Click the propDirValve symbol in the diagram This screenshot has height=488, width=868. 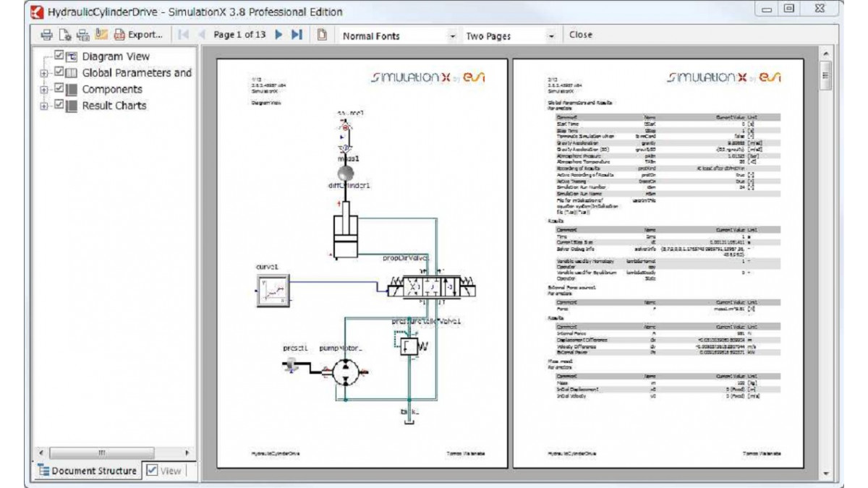(x=432, y=287)
